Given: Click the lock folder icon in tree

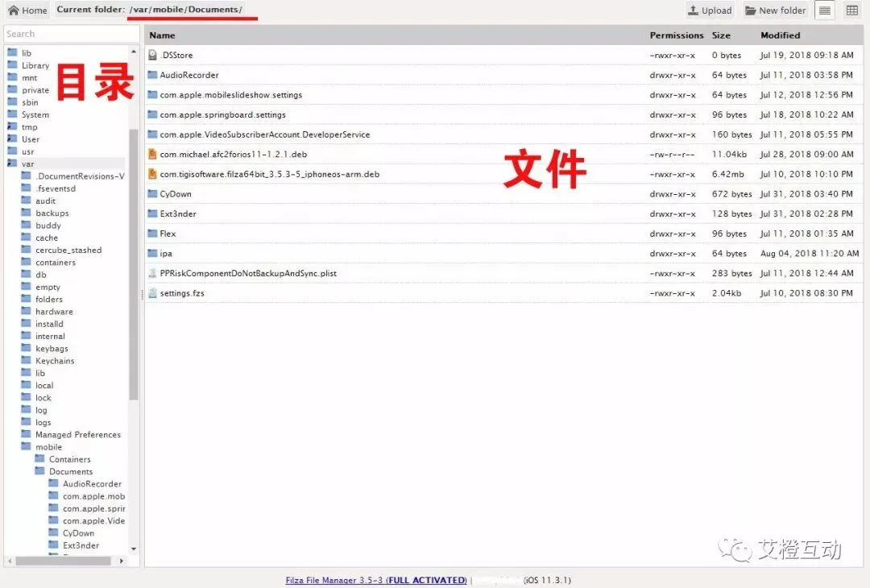Looking at the screenshot, I should click(26, 397).
